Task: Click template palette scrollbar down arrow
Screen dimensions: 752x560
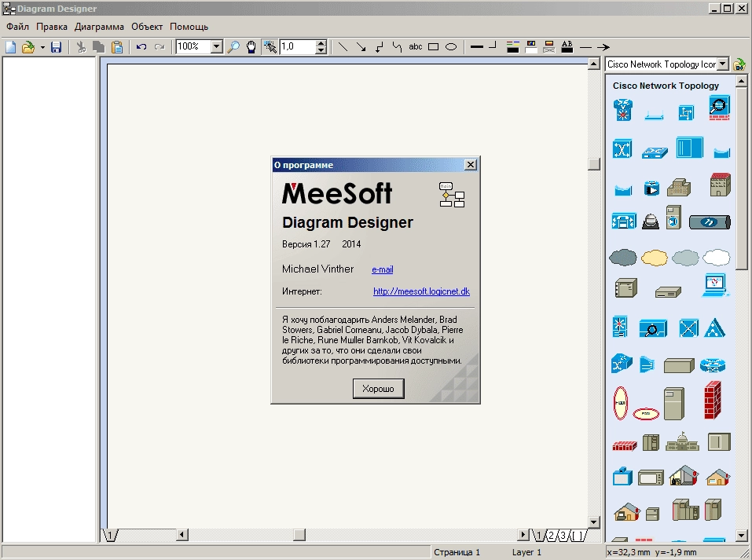Action: point(742,535)
